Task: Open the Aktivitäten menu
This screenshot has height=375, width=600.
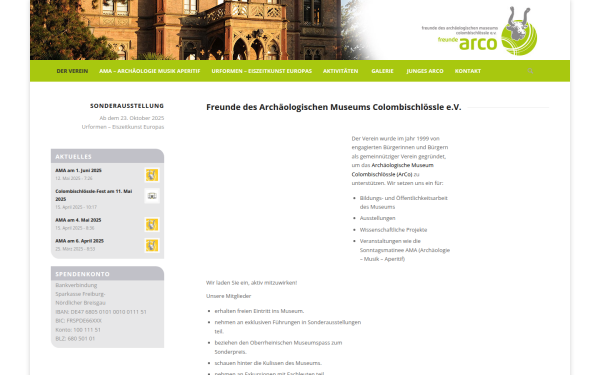Action: click(341, 71)
